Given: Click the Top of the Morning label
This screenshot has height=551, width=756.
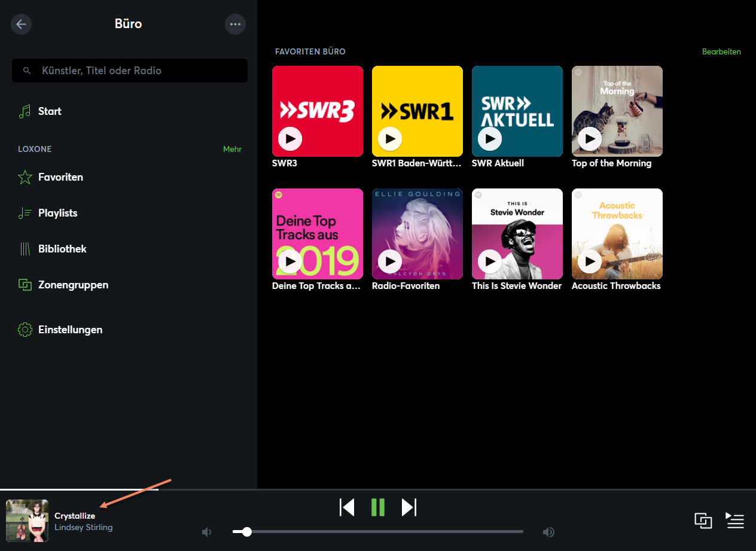Looking at the screenshot, I should point(611,163).
